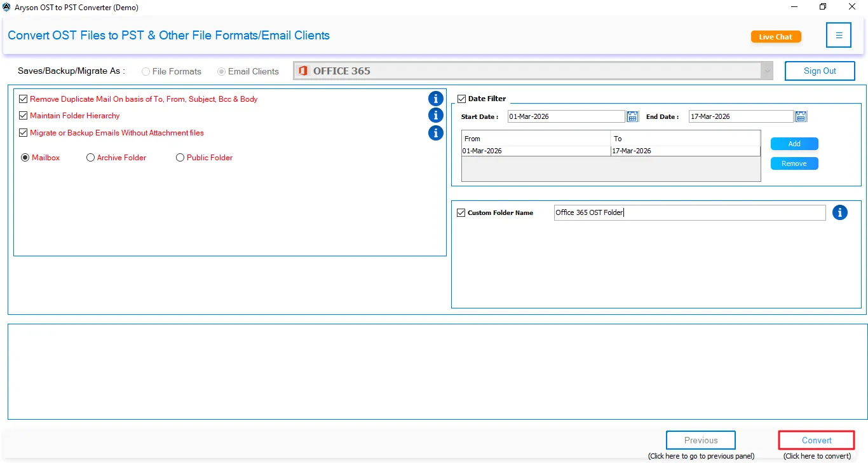Uncheck the Custom Folder Name option
Image resolution: width=868 pixels, height=463 pixels.
pyautogui.click(x=461, y=212)
